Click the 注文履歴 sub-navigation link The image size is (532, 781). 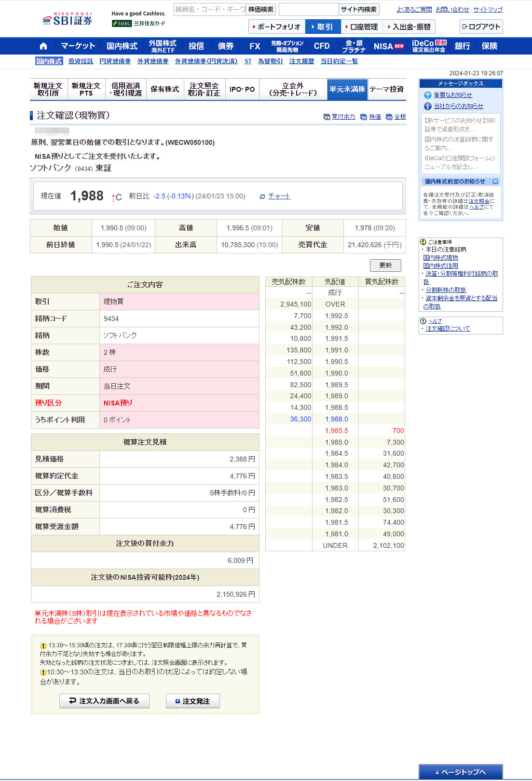pyautogui.click(x=301, y=61)
